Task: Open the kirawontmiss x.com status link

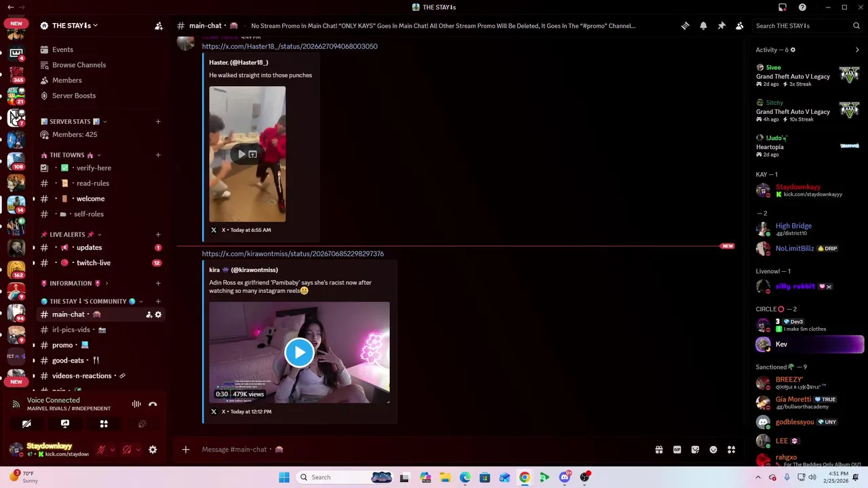Action: 292,253
